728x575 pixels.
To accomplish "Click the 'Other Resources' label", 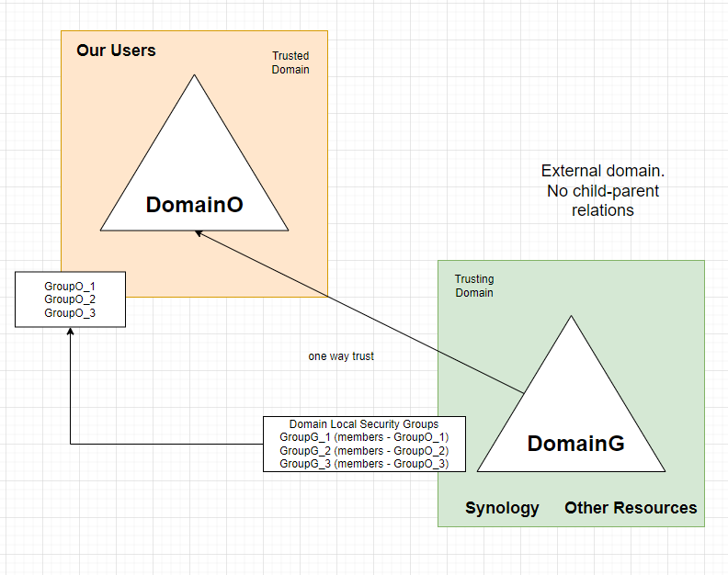I will (x=631, y=508).
